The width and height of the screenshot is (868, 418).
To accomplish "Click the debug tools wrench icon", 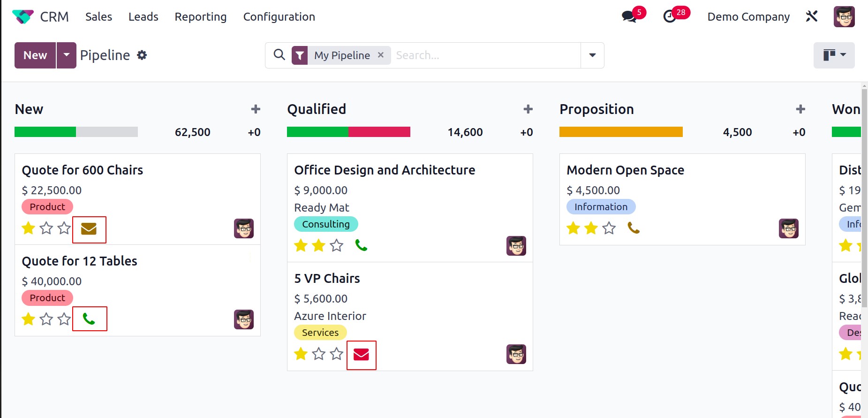I will tap(812, 16).
